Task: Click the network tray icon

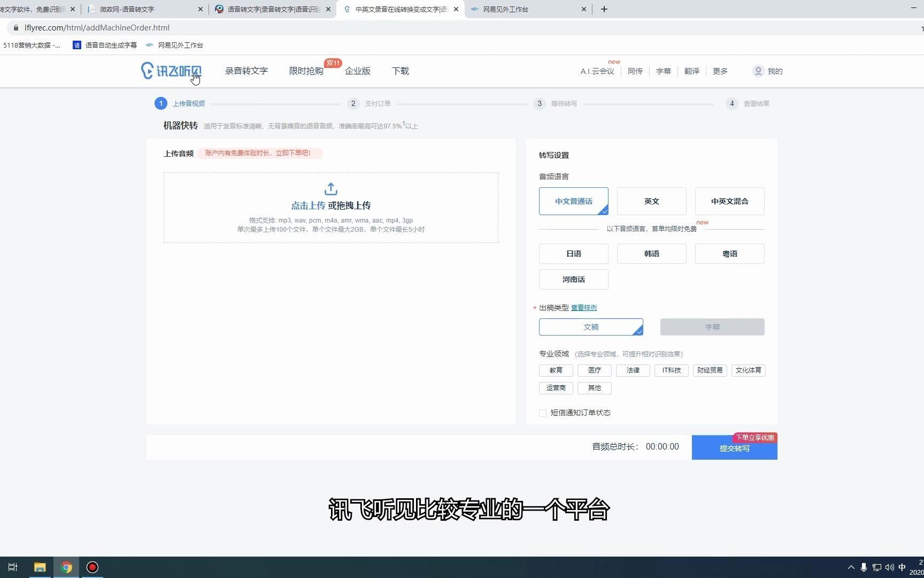Action: (x=877, y=567)
